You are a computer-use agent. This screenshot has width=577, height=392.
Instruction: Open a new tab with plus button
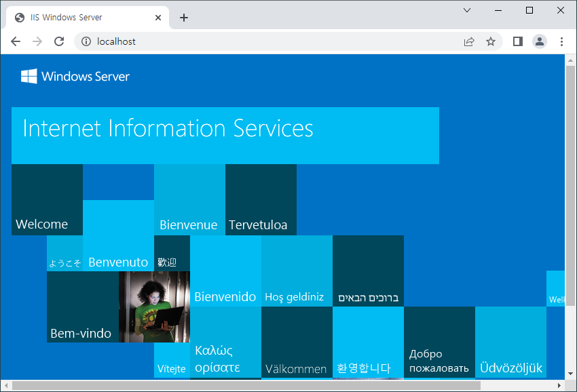click(184, 18)
